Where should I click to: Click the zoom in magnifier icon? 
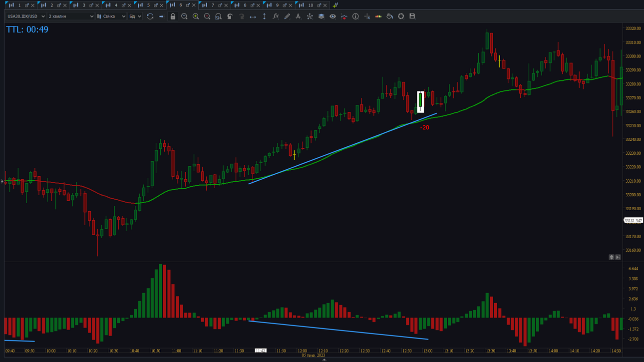[x=196, y=16]
